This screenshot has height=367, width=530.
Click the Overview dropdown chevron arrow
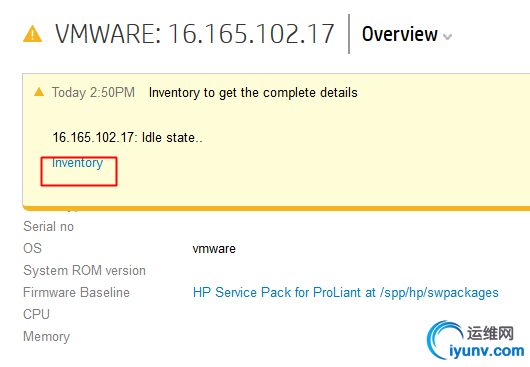(447, 36)
